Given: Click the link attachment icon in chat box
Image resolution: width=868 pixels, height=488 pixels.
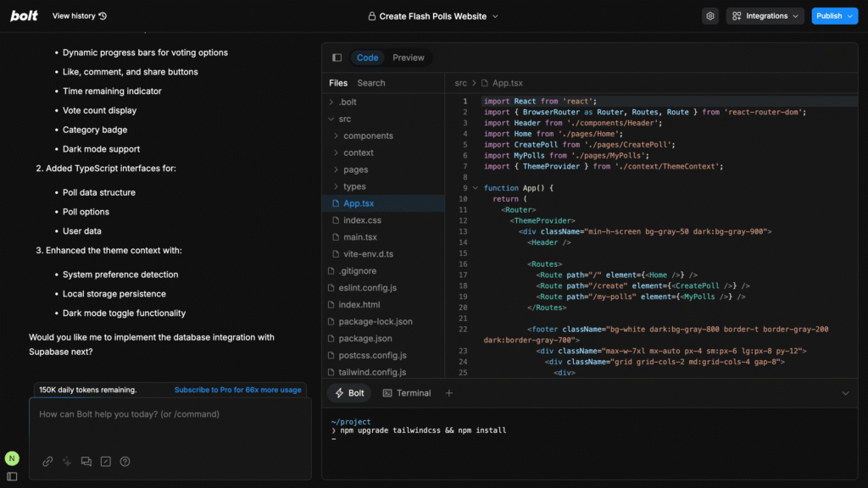Looking at the screenshot, I should tap(47, 462).
